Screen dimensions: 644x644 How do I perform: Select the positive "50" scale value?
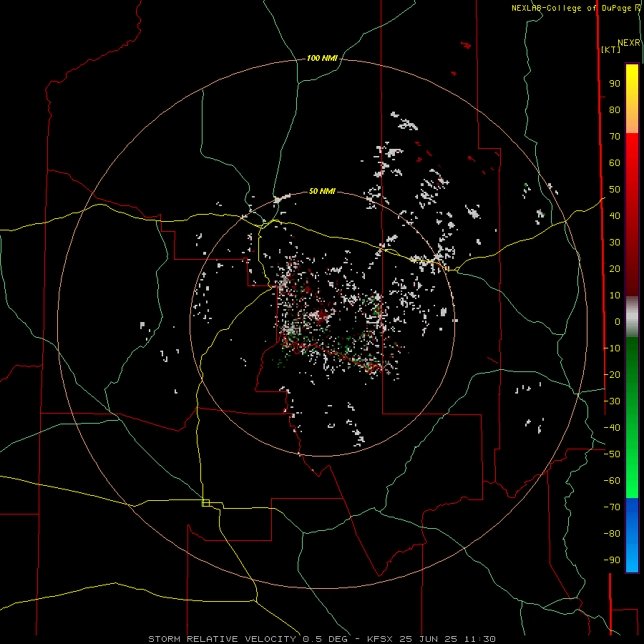click(x=615, y=190)
